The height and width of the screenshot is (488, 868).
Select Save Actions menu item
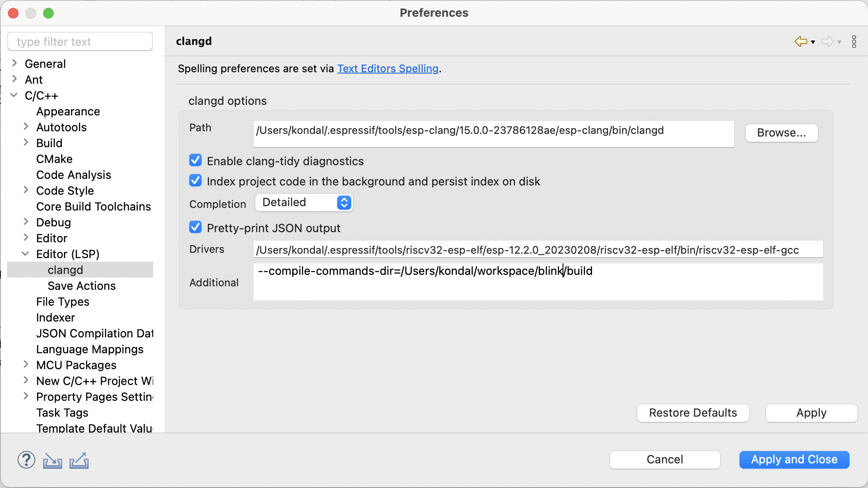tap(82, 286)
